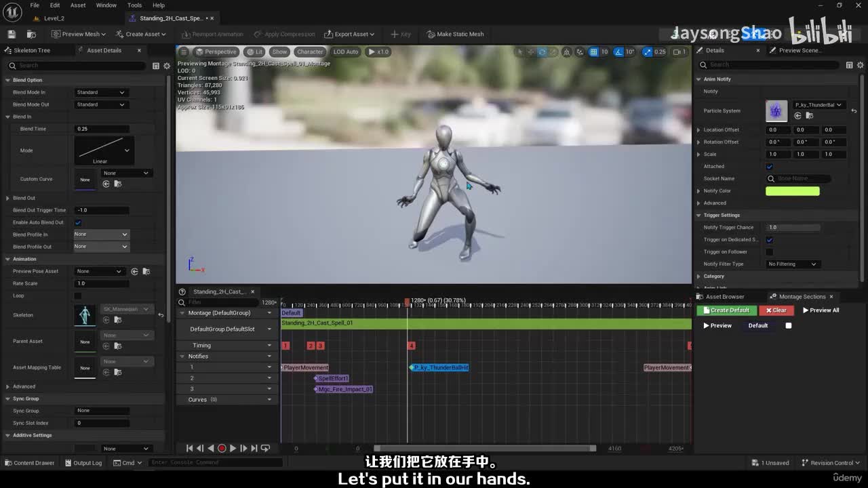Click the Record button in timeline
The width and height of the screenshot is (868, 488).
(221, 448)
